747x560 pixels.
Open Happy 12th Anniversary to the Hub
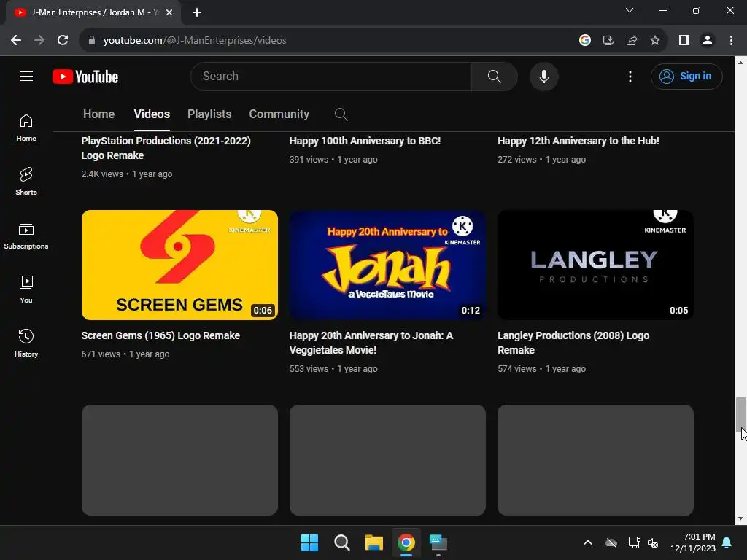click(x=578, y=141)
